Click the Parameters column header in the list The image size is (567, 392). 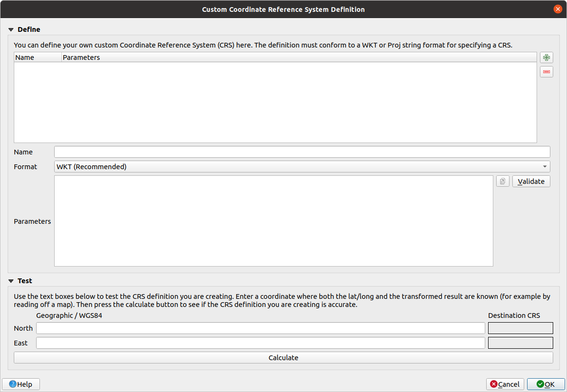(298, 57)
